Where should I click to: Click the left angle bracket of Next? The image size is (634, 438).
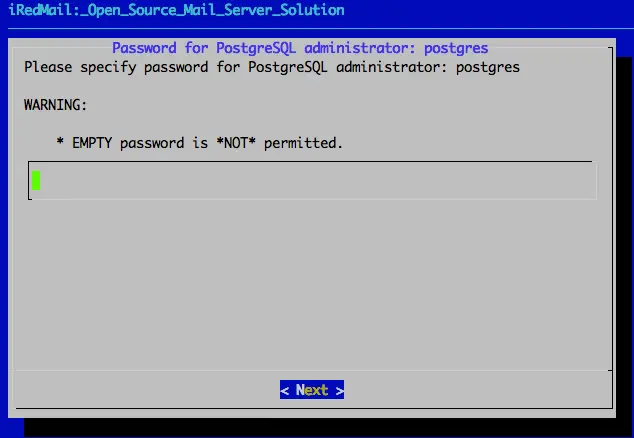[284, 390]
